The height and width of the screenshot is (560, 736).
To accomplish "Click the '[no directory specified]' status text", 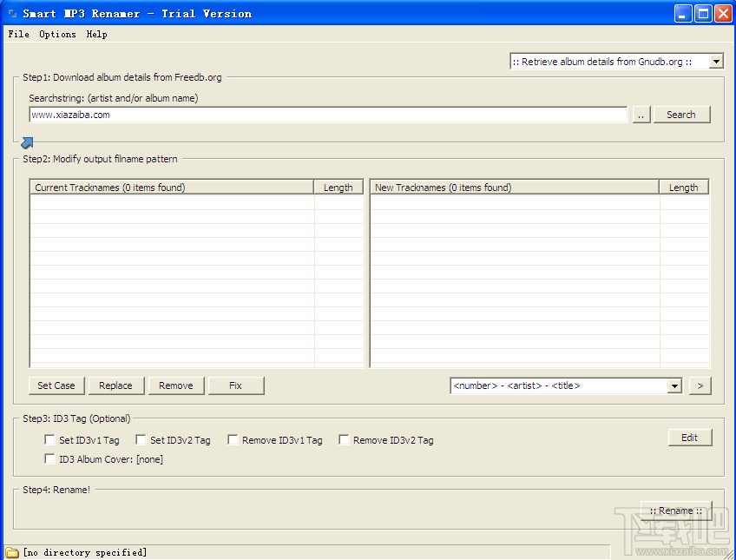I will pyautogui.click(x=85, y=552).
